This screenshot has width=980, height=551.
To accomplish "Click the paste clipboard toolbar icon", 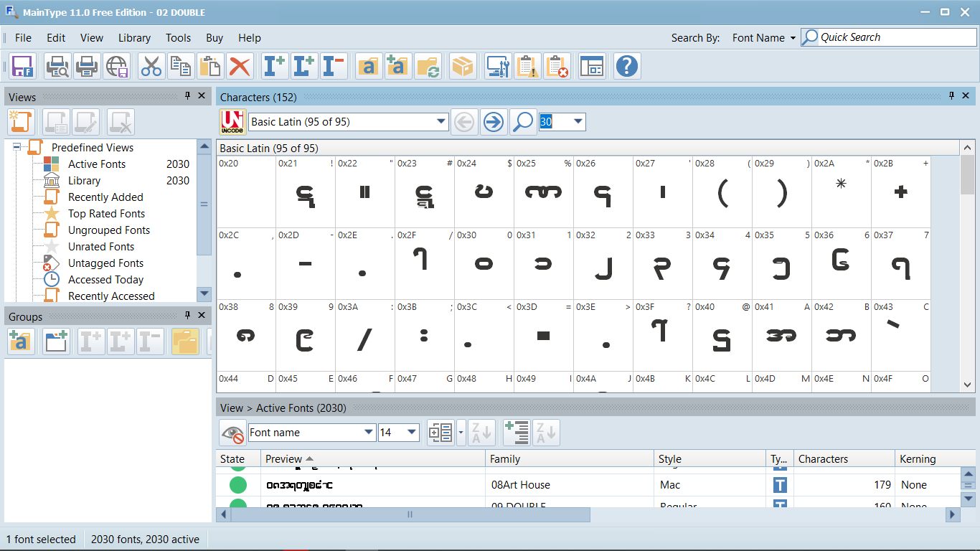I will tap(210, 67).
